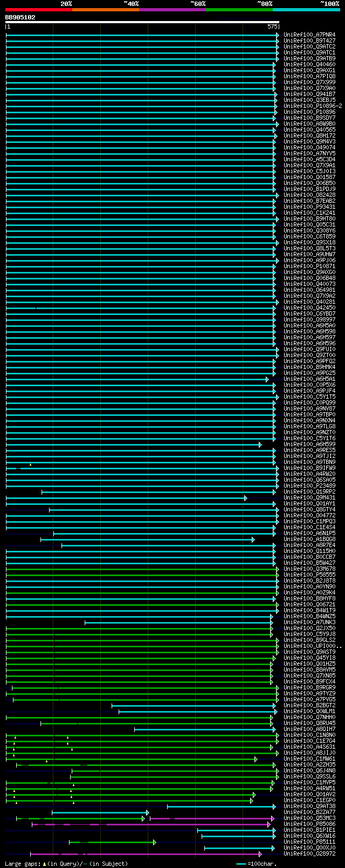Select hit label UniRef100_A8QIH7

pyautogui.click(x=309, y=729)
